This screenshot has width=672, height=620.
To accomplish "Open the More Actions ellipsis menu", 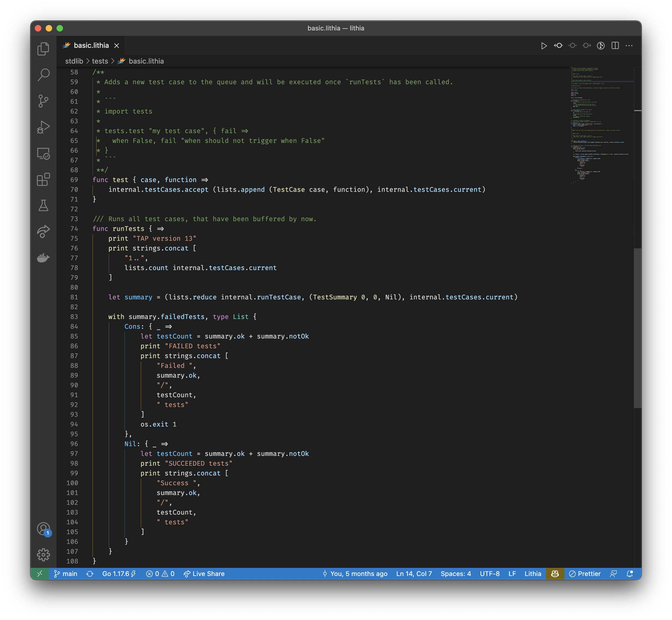I will (x=629, y=46).
